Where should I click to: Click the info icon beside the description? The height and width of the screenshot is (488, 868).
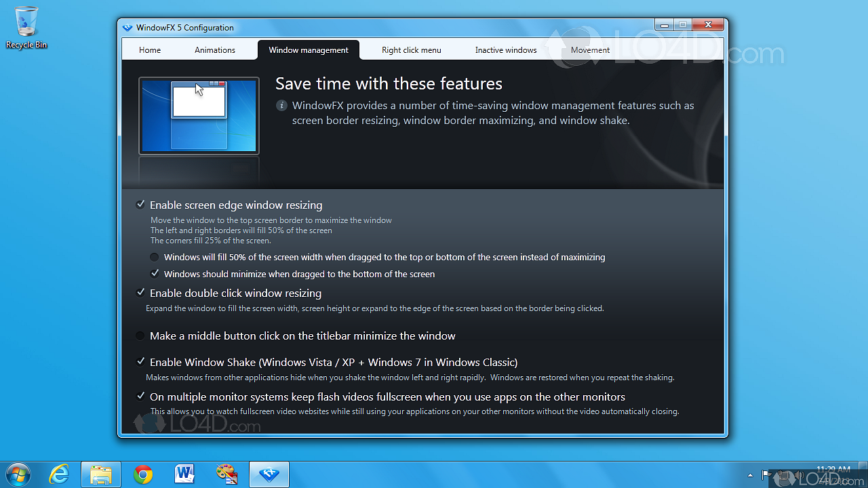coord(281,106)
